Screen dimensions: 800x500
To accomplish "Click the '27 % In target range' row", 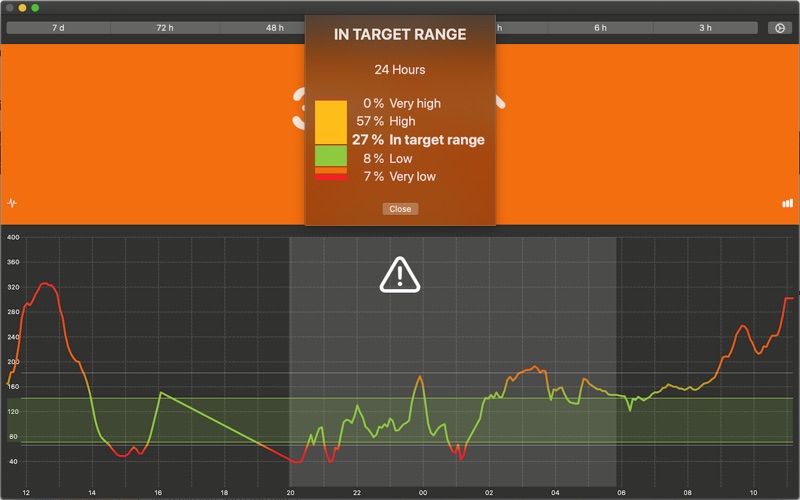I will [x=418, y=140].
